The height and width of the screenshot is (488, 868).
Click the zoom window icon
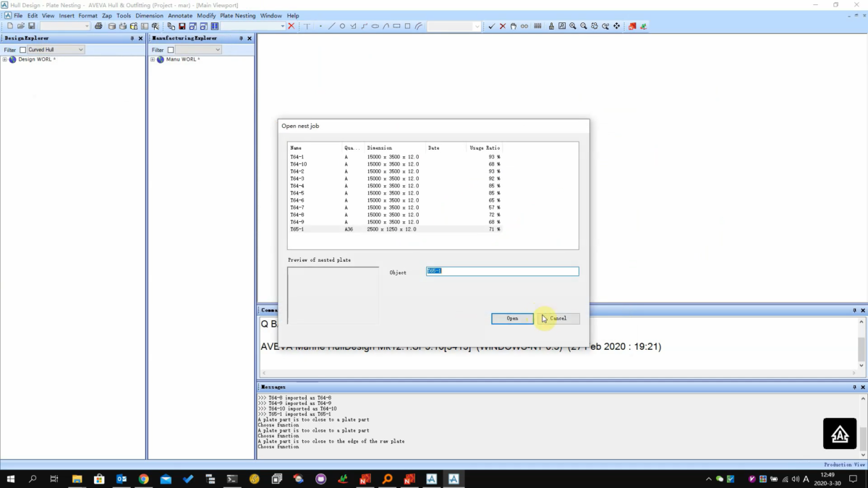pos(562,26)
